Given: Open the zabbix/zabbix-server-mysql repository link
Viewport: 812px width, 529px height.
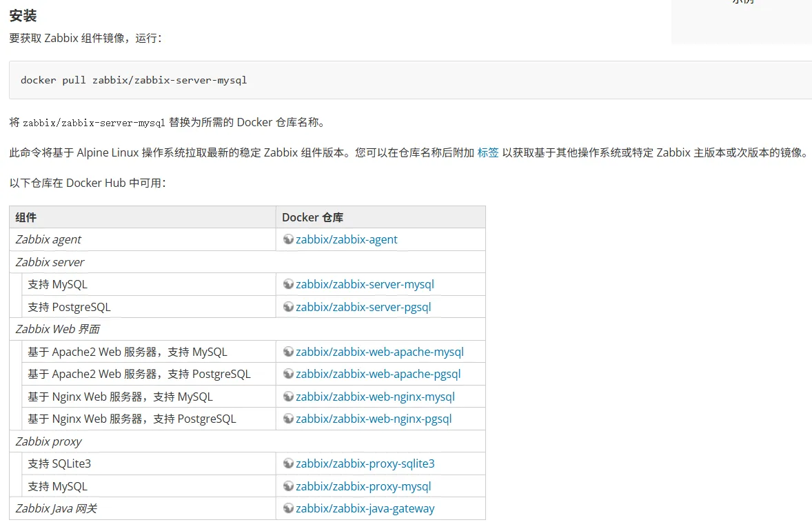Looking at the screenshot, I should 365,284.
